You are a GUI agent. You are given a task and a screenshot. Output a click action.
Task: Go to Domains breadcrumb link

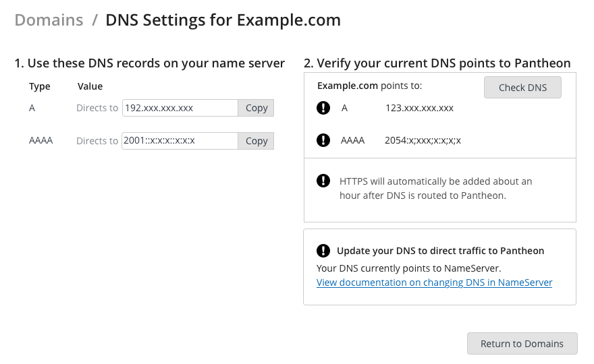[x=49, y=20]
